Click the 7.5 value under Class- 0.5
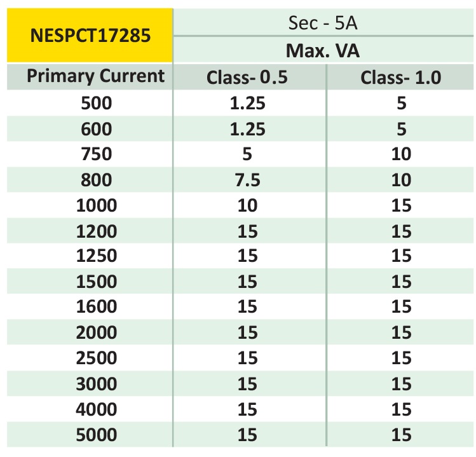Screen dimensions: 476x457 pos(247,180)
